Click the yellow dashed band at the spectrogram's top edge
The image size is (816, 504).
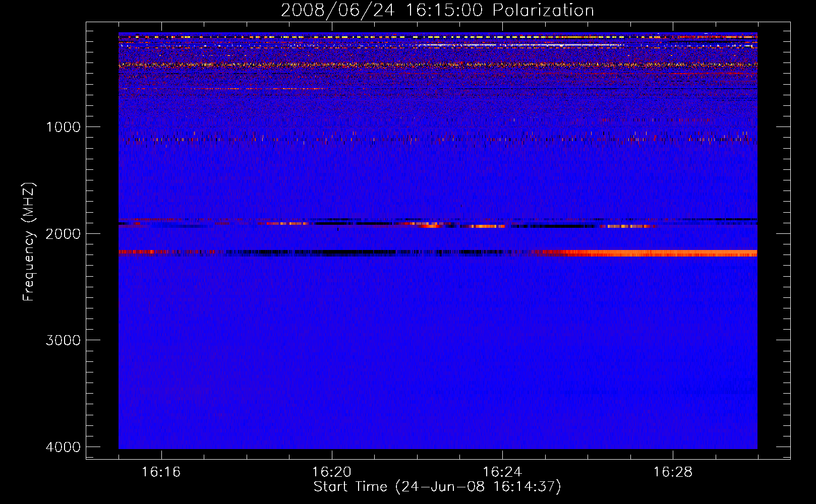(438, 37)
